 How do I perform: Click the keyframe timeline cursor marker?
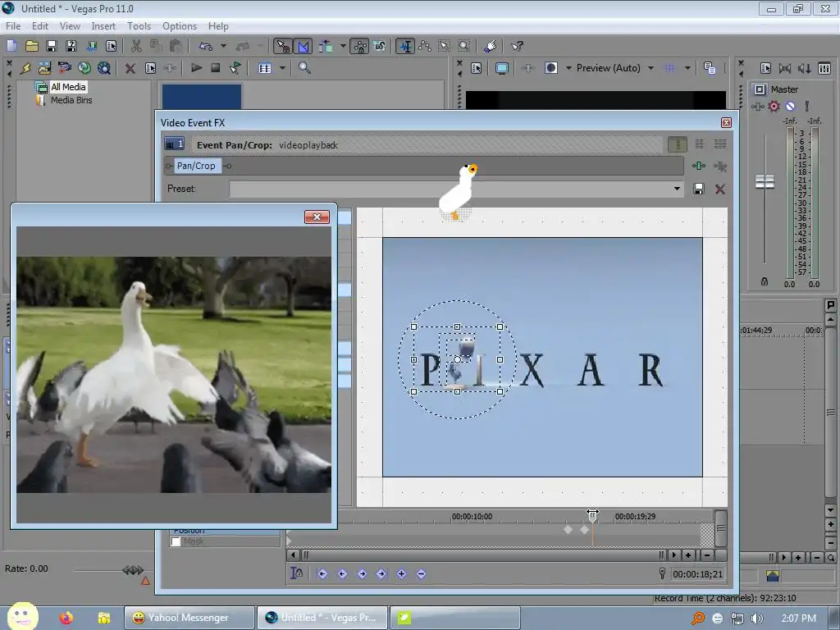[x=592, y=516]
